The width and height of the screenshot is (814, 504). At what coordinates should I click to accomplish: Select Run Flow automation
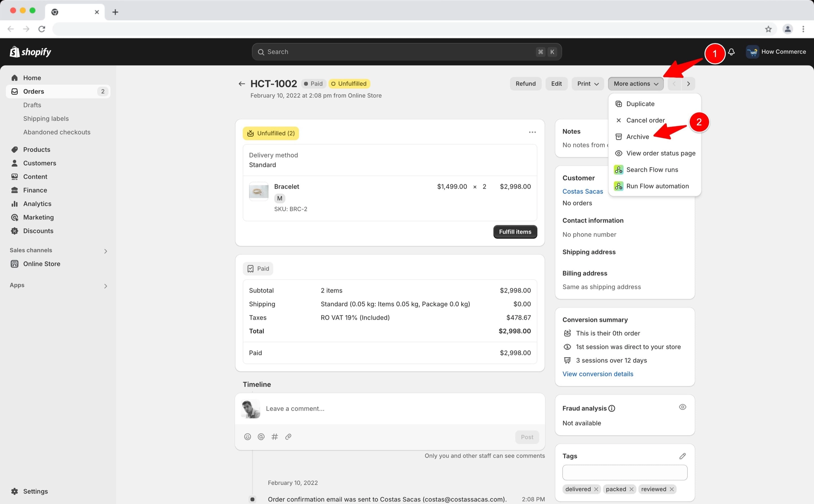point(654,186)
